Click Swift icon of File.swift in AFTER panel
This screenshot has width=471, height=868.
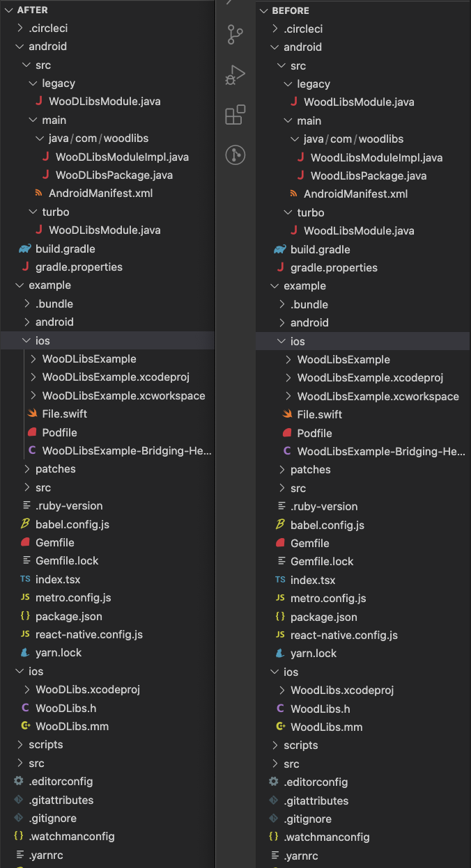pos(32,413)
